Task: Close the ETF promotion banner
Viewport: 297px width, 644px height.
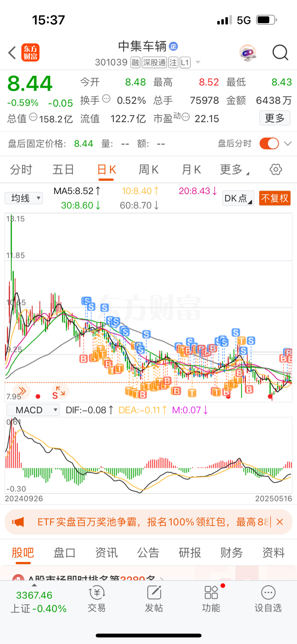Action: [x=280, y=522]
